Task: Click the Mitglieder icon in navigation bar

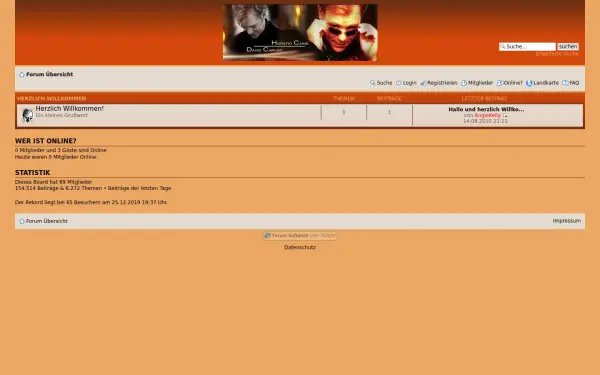Action: click(x=464, y=83)
